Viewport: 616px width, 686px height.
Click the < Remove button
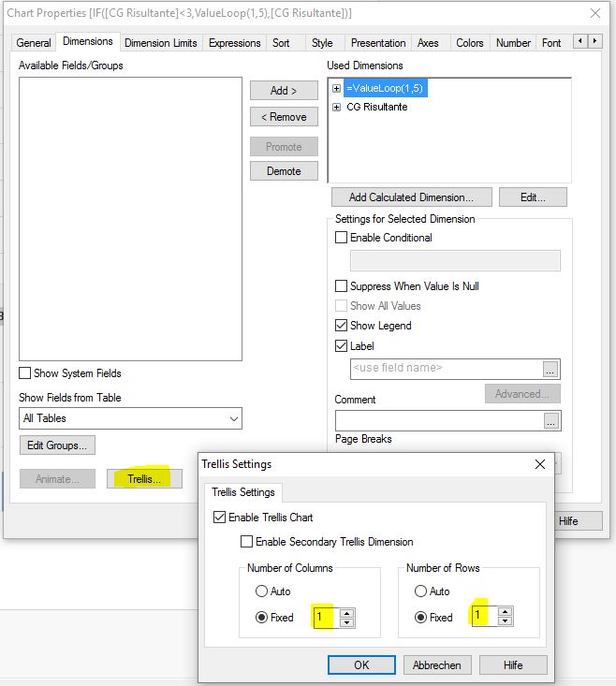tap(284, 117)
